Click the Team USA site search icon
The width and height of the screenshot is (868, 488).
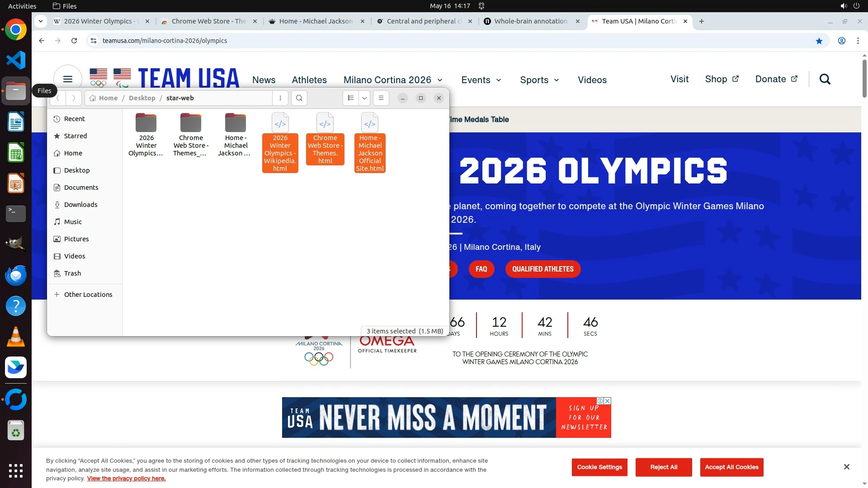point(825,80)
